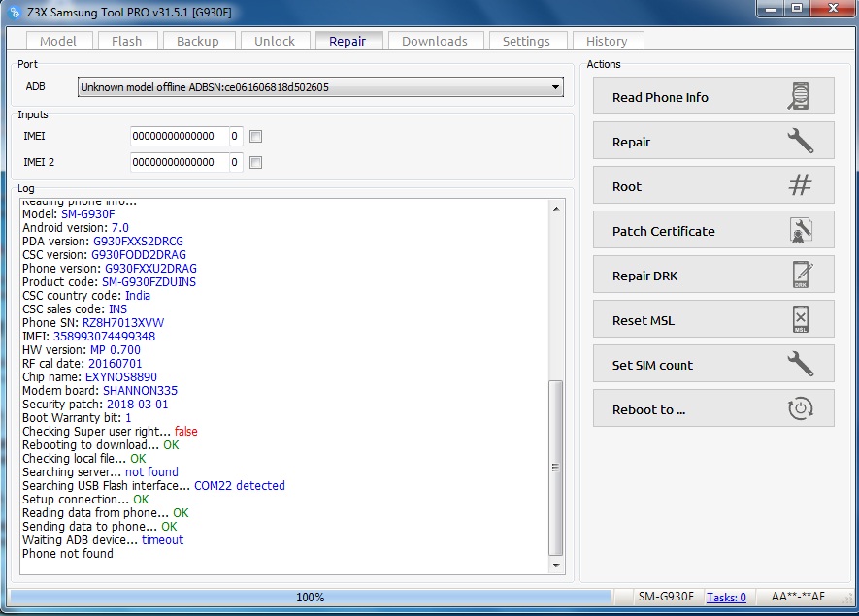Open the Settings tab
This screenshot has width=859, height=616.
pyautogui.click(x=526, y=41)
